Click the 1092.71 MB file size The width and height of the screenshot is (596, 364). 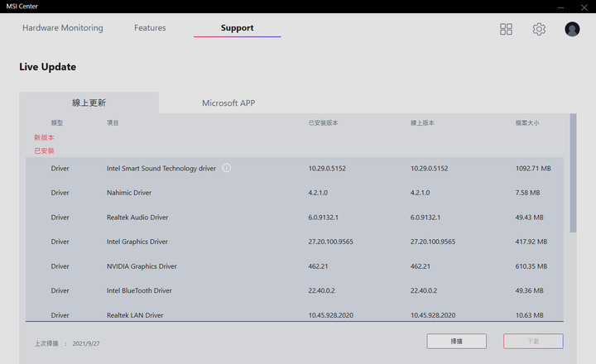point(533,168)
